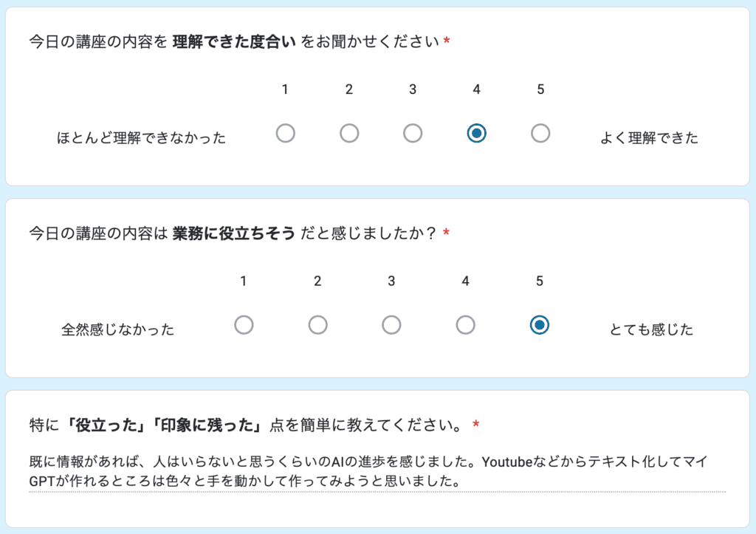
Task: Select rating 2 for the usefulness question
Action: [317, 325]
